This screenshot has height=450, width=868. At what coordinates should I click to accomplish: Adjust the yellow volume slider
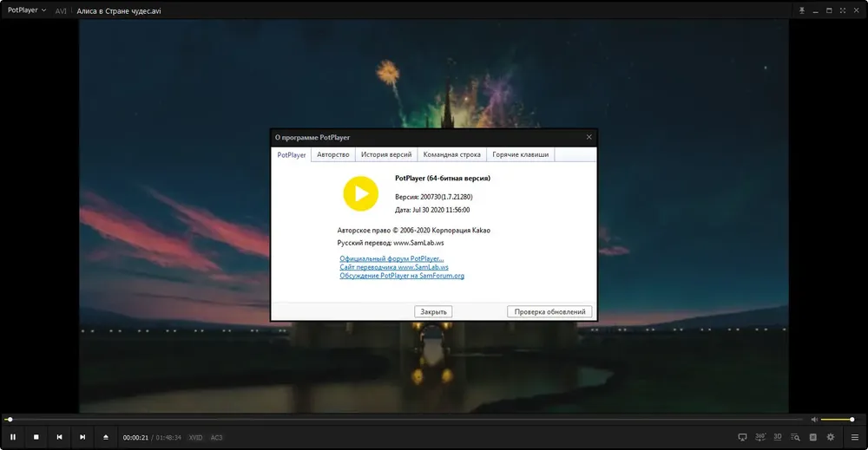point(838,420)
